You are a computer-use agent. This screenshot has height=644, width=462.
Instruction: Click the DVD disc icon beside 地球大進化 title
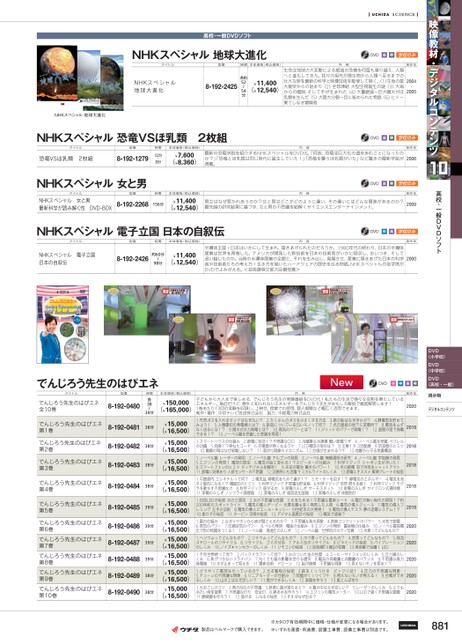click(365, 55)
